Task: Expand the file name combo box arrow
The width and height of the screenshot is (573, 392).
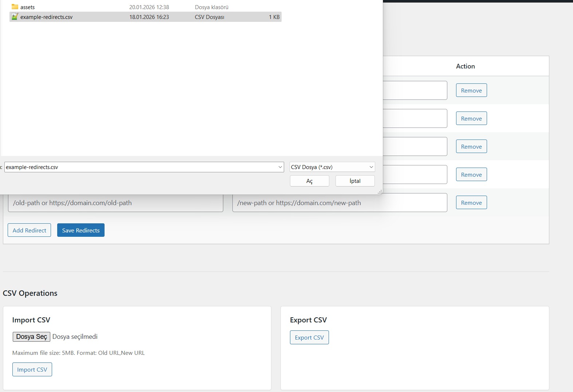Action: tap(280, 167)
